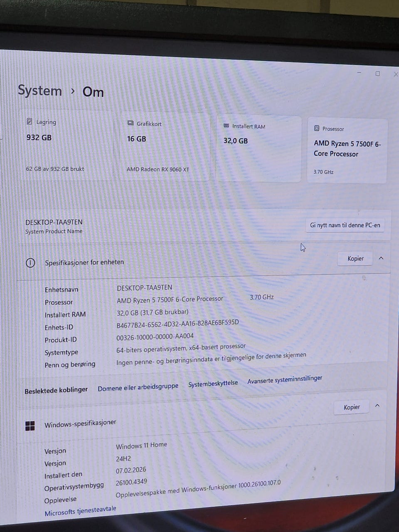Click the Grafikkort card icon
The image size is (399, 532).
pos(131,123)
